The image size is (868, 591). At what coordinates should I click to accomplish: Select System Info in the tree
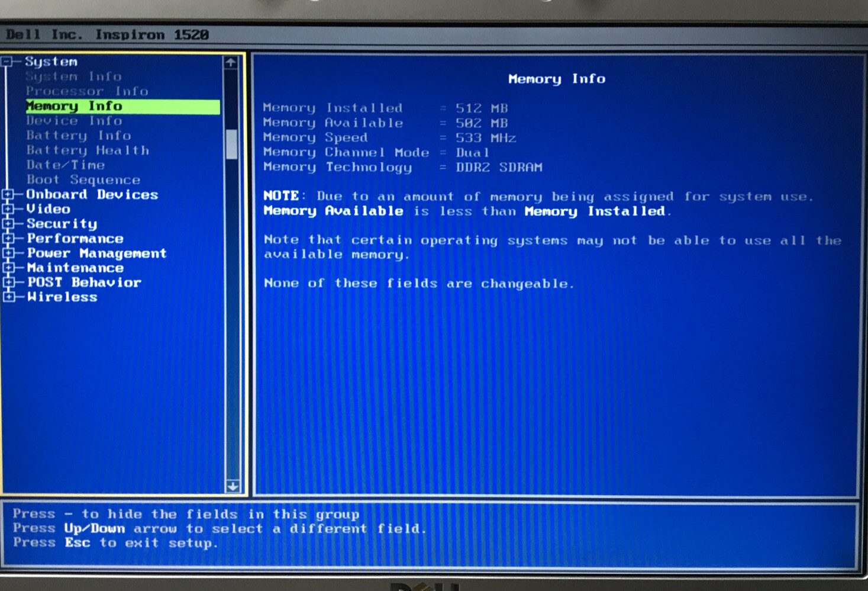(x=73, y=76)
